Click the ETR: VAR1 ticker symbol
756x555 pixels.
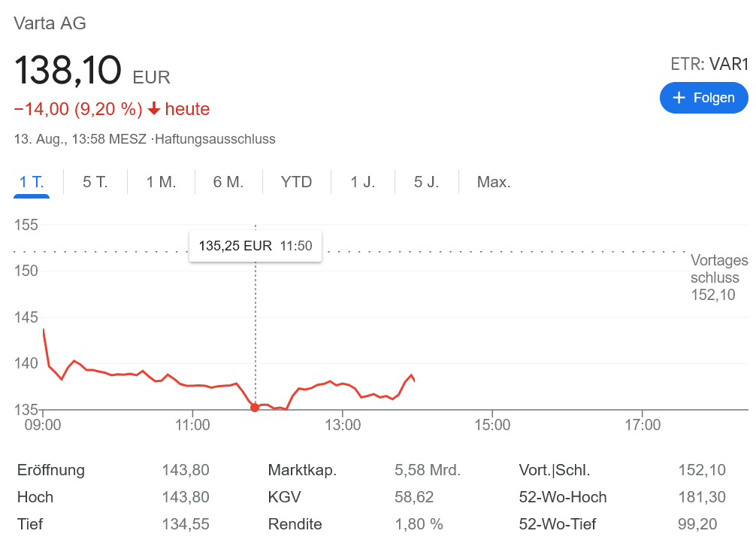coord(709,64)
